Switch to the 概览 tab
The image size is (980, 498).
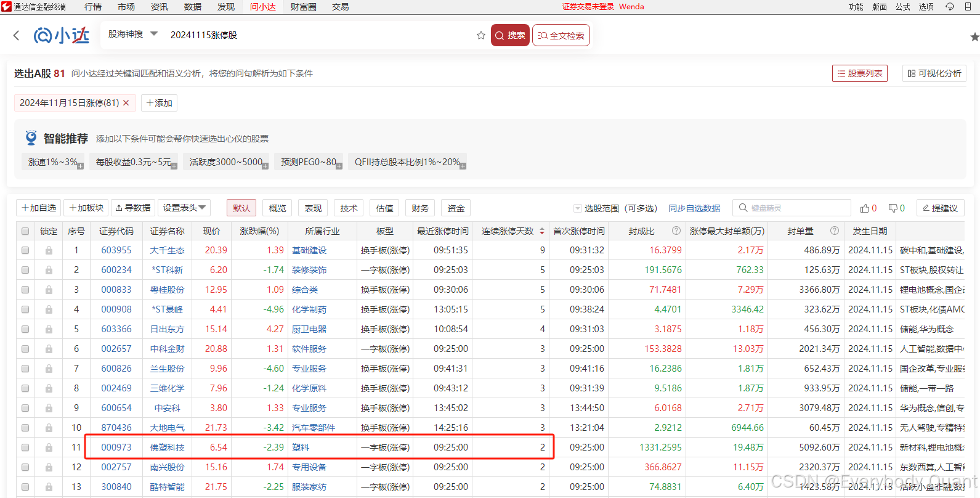click(277, 208)
